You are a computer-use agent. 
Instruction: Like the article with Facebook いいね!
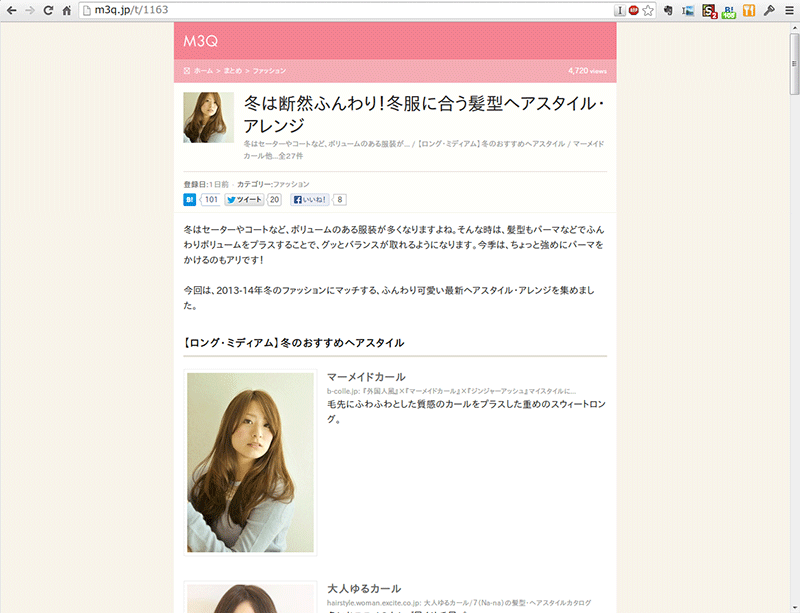click(x=310, y=200)
